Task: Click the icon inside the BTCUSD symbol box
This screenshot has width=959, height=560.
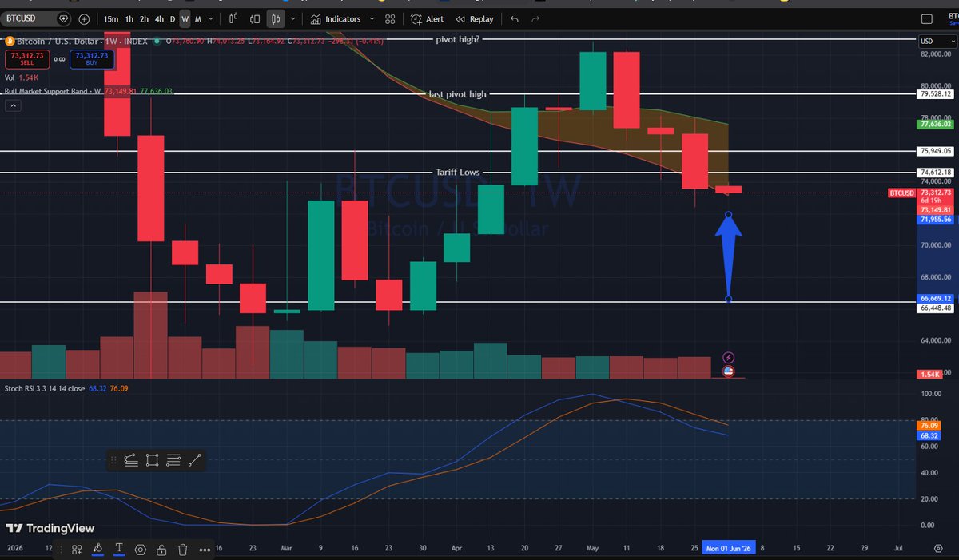Action: (x=63, y=18)
